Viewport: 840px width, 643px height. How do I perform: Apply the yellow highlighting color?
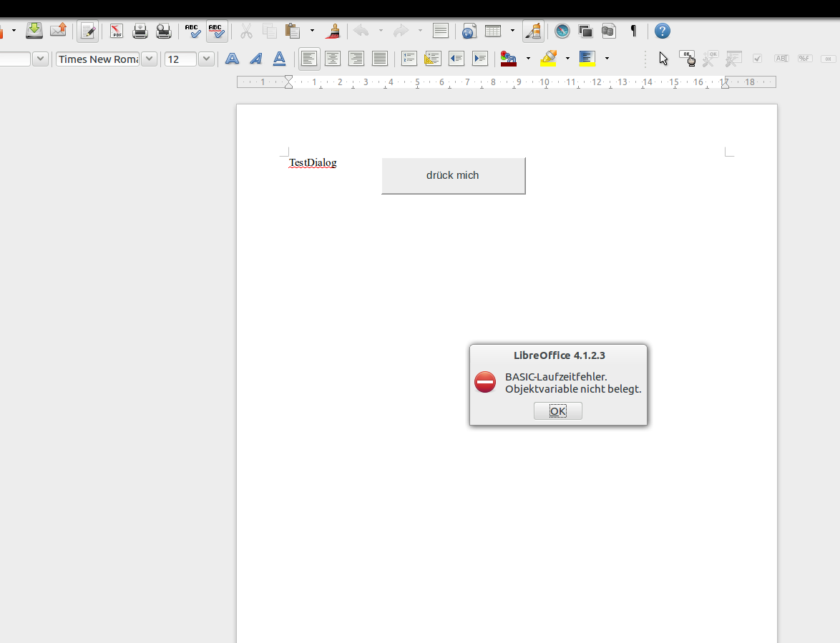coord(549,59)
